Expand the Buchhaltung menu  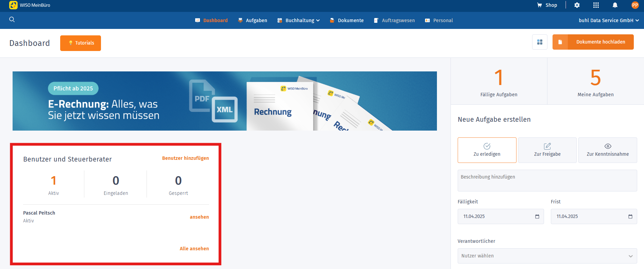pyautogui.click(x=299, y=20)
